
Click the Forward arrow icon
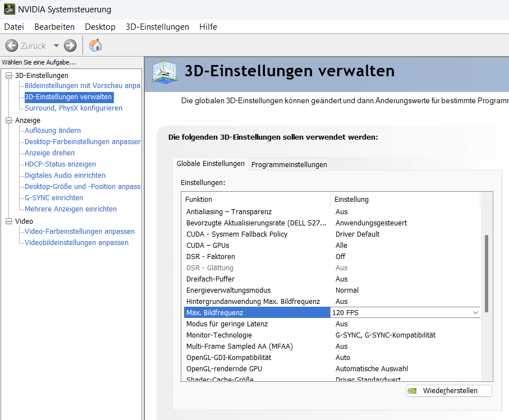(70, 46)
